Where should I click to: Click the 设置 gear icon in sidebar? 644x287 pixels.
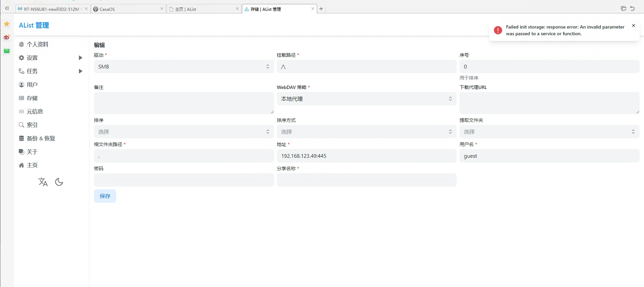[x=21, y=58]
